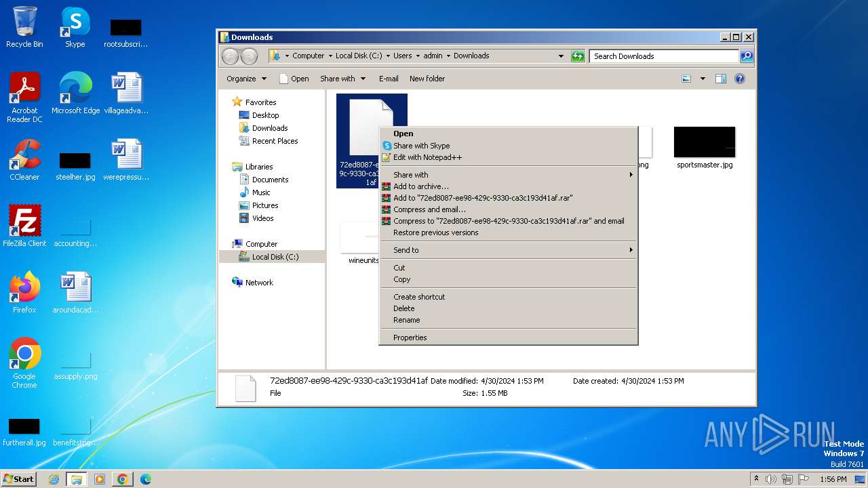Select Downloads in navigation pane
Screen dimensions: 868x488
coord(270,128)
